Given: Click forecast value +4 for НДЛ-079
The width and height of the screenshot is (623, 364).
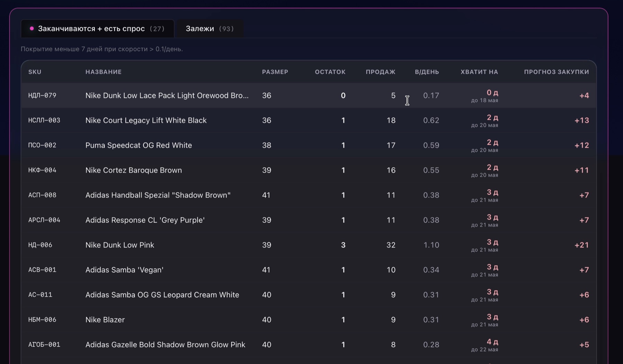Looking at the screenshot, I should [584, 95].
